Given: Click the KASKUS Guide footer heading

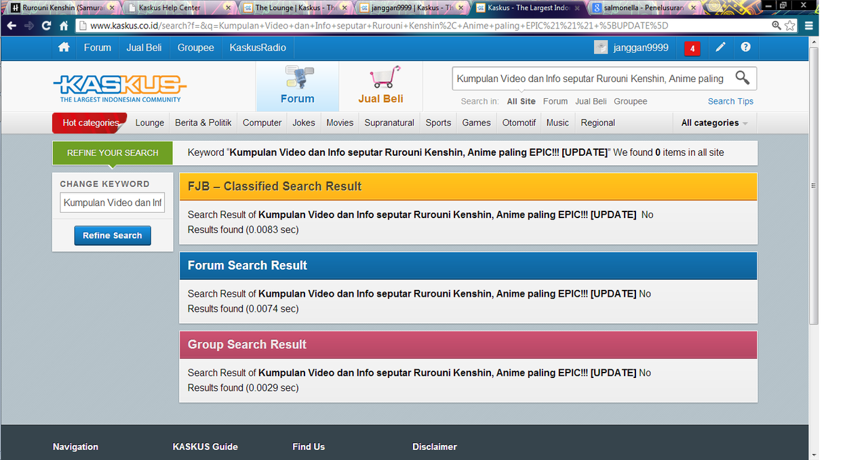Looking at the screenshot, I should (205, 446).
